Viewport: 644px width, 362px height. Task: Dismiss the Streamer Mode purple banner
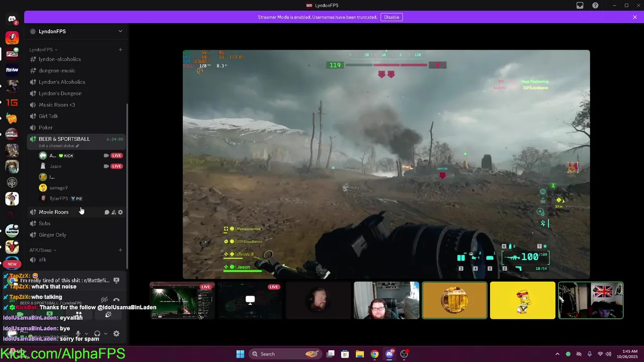pyautogui.click(x=635, y=17)
